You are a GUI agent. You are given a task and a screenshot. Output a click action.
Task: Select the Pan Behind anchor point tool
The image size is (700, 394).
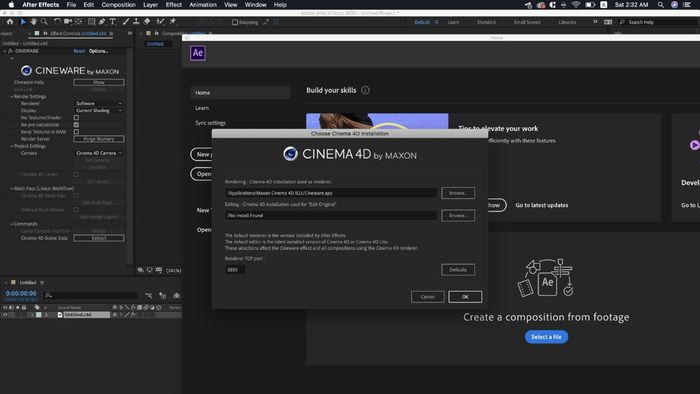(x=79, y=21)
